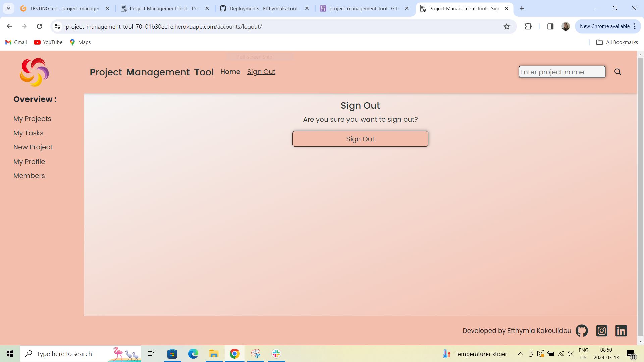Viewport: 644px width, 362px height.
Task: Open the tab search chevron in Chrome
Action: 8,8
